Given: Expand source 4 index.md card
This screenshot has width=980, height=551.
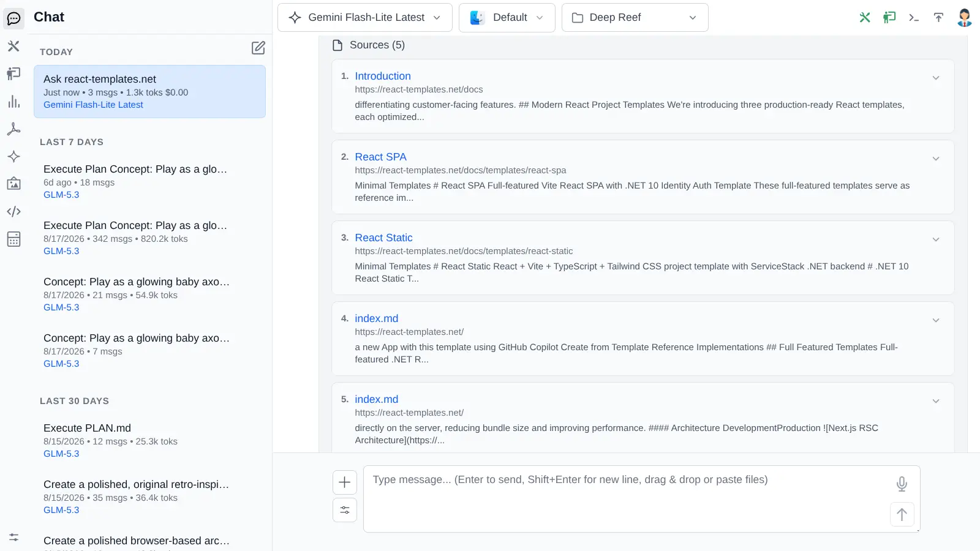Looking at the screenshot, I should pos(936,320).
